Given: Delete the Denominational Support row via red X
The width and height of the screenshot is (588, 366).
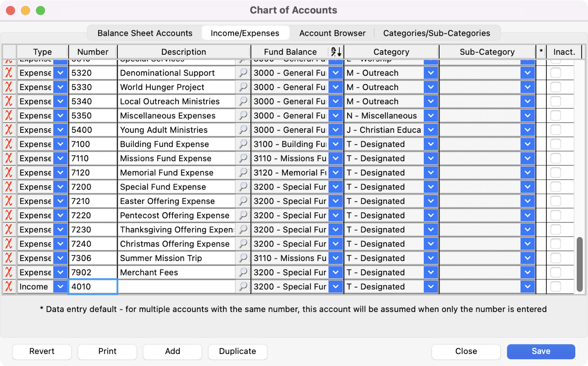Looking at the screenshot, I should 9,73.
